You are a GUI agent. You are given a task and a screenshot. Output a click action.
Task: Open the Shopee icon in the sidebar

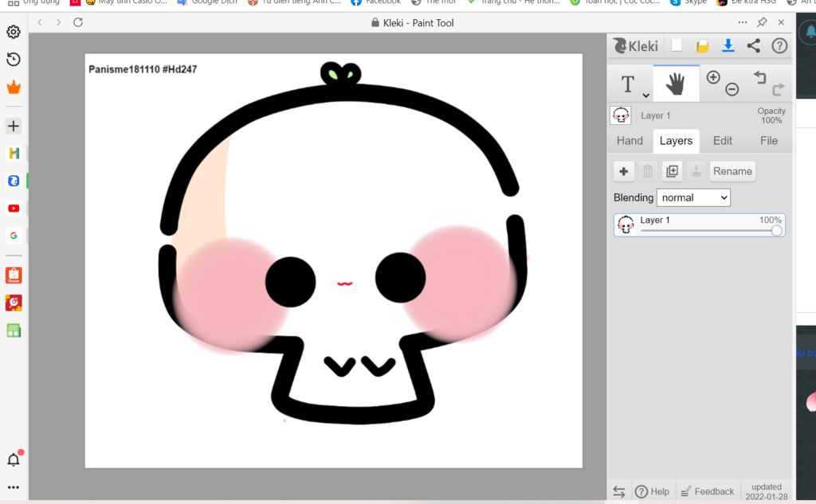click(14, 275)
